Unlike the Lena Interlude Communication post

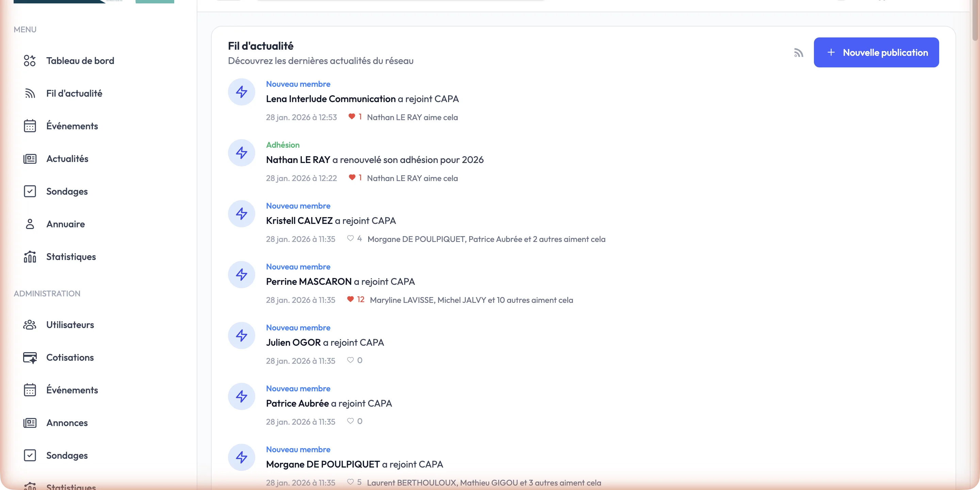click(352, 117)
